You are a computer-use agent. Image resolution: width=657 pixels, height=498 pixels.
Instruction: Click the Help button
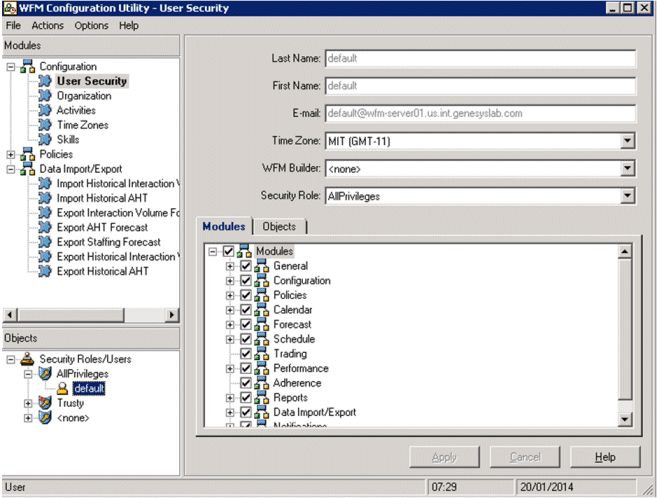pyautogui.click(x=604, y=457)
